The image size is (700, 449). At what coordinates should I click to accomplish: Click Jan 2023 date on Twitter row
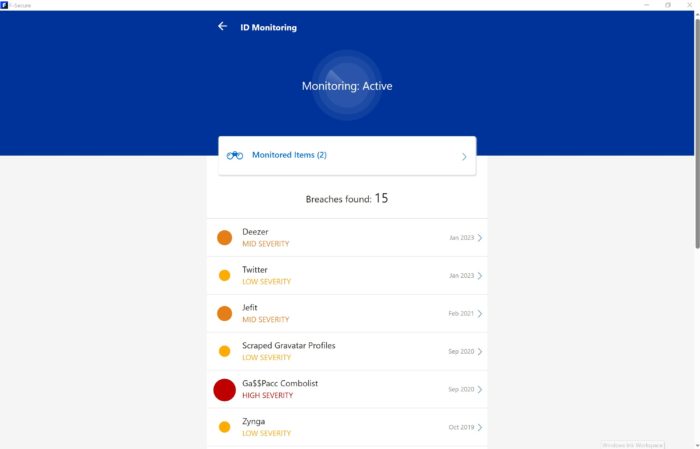tap(462, 275)
